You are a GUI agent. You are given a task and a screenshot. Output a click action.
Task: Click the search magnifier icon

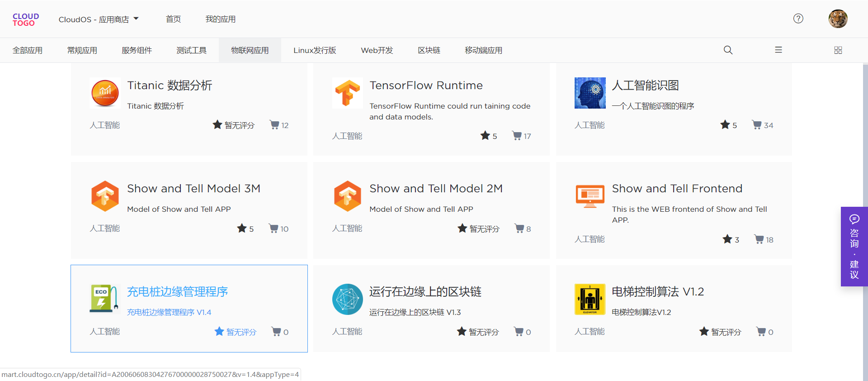(x=728, y=50)
